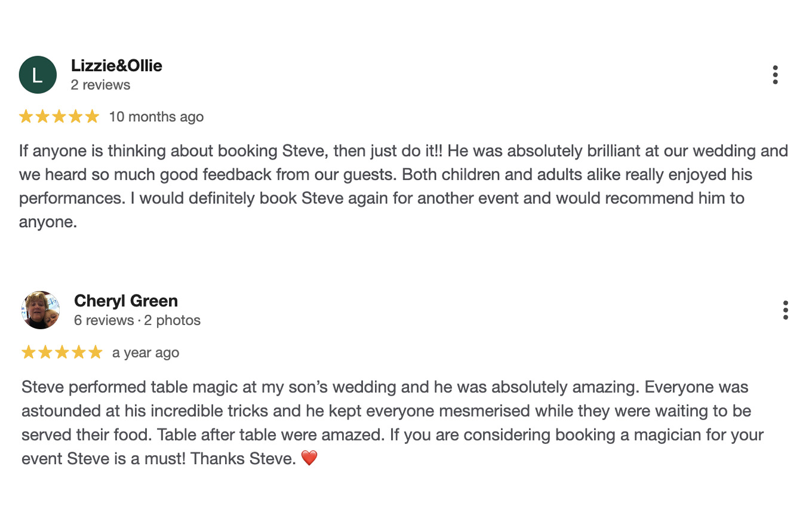
Task: Click the 10 months ago timestamp
Action: tap(156, 117)
